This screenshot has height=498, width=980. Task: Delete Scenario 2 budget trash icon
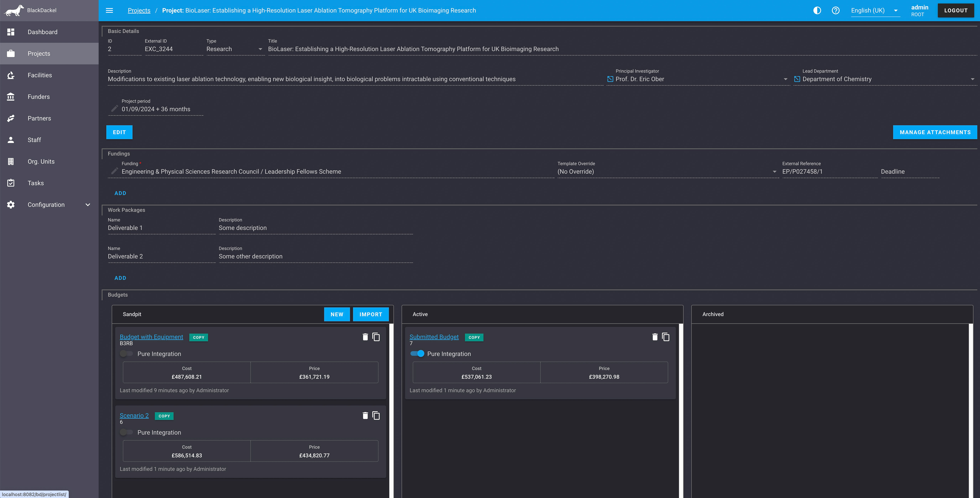tap(365, 415)
